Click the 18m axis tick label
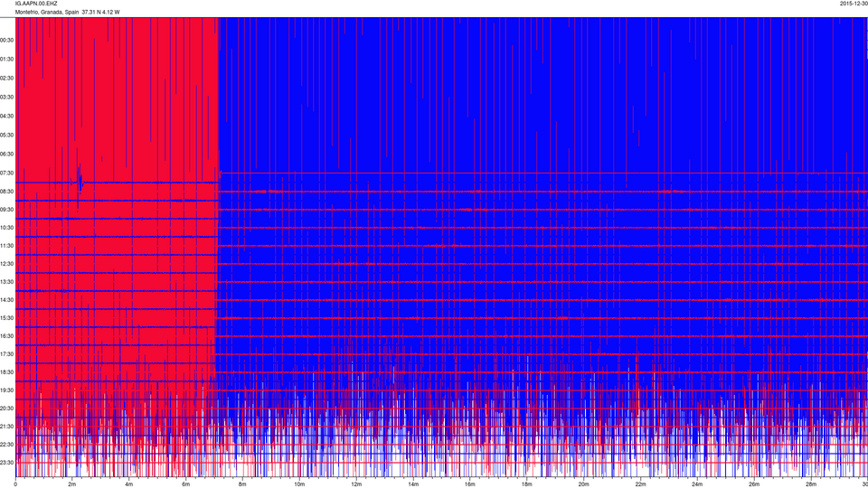The height and width of the screenshot is (488, 868). click(527, 484)
